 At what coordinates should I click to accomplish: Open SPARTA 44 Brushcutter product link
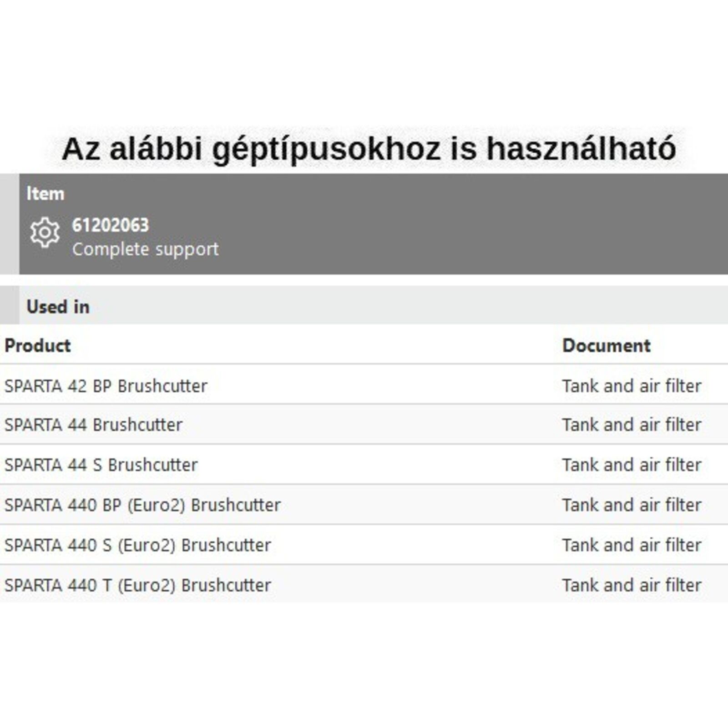point(93,425)
